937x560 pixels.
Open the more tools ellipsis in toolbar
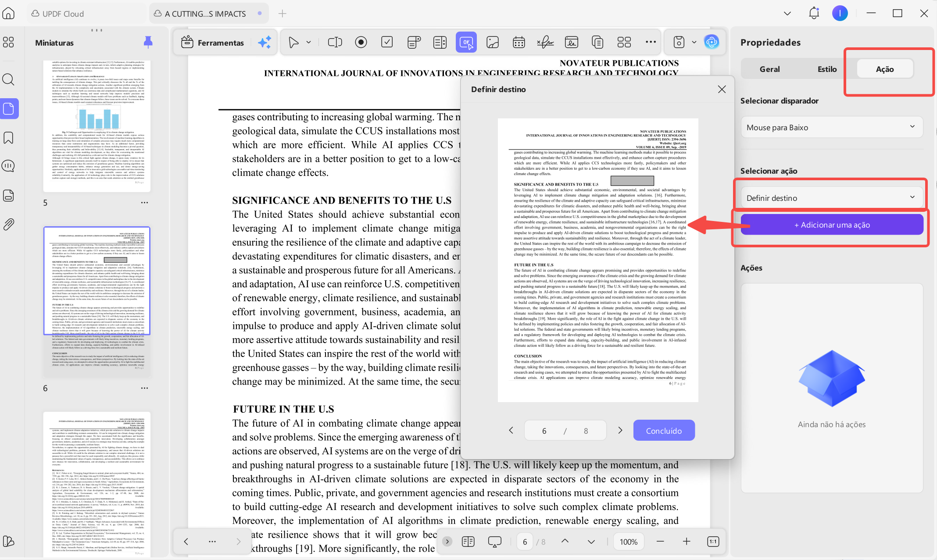pyautogui.click(x=651, y=42)
